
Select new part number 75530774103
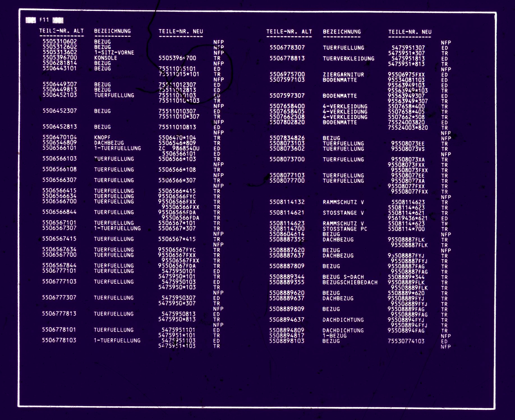tap(406, 341)
